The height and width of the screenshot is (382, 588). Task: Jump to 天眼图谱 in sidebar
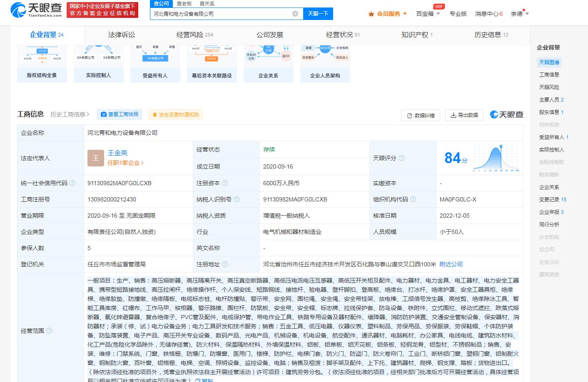[549, 62]
